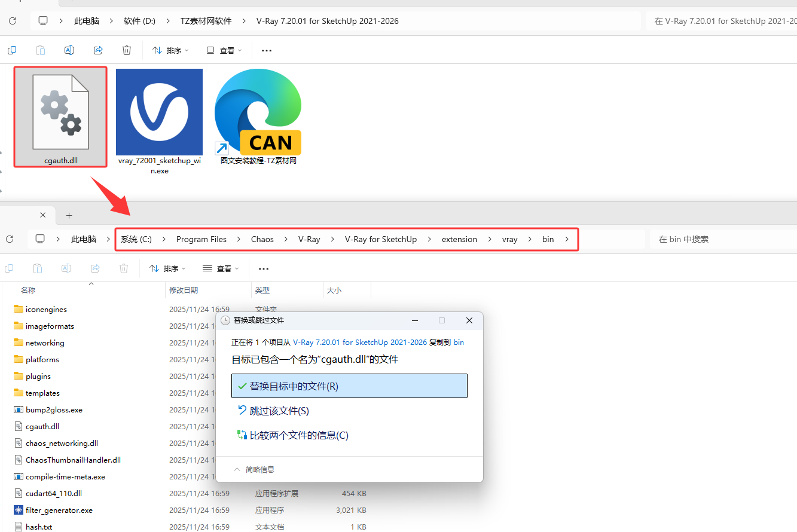Select the networking folder name

click(x=45, y=343)
